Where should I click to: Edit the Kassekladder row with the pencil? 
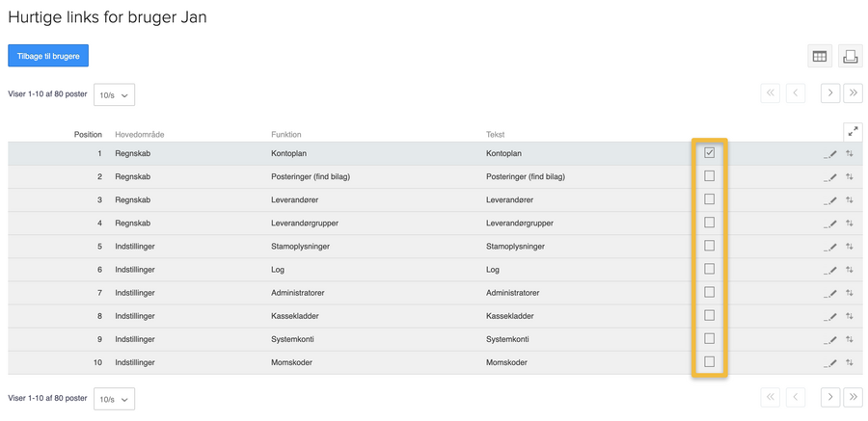click(829, 316)
